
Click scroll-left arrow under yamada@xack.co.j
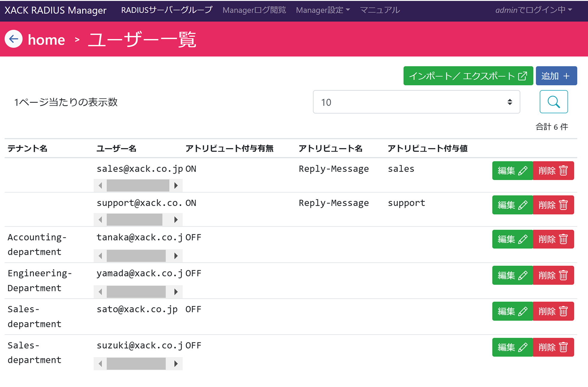coord(100,292)
